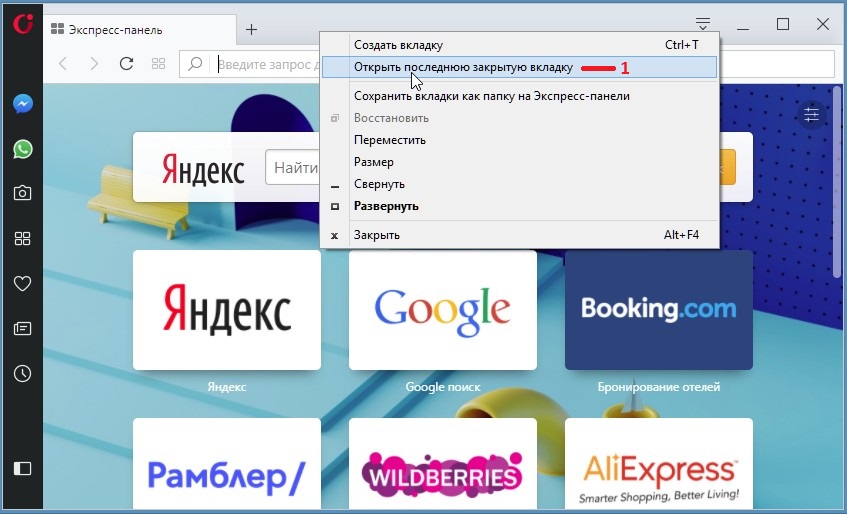
Task: Open the AliExpress speed dial tile
Action: (659, 463)
